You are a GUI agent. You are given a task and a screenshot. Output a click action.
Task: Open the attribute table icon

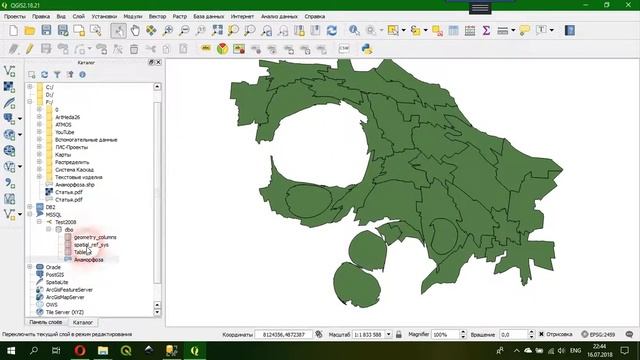[453, 31]
